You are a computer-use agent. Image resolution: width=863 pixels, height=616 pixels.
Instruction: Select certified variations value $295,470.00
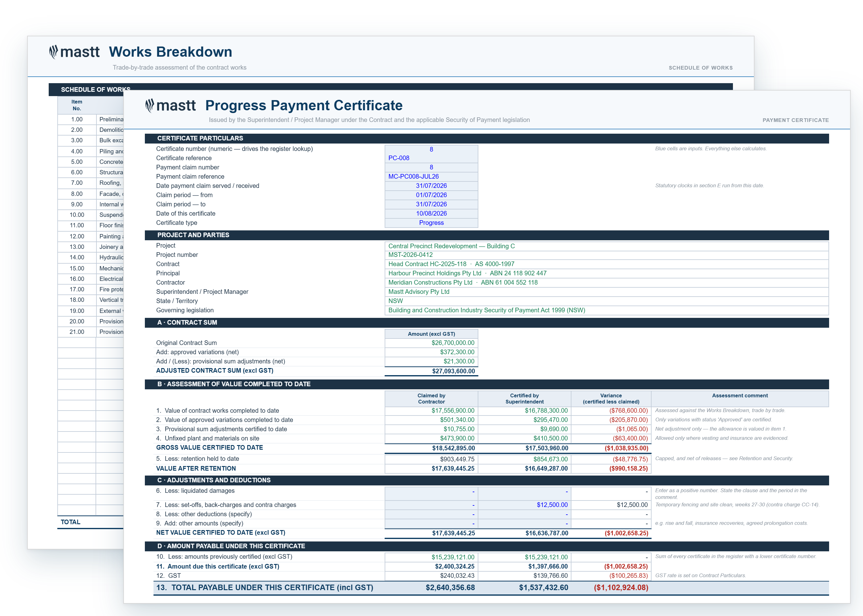tap(525, 420)
